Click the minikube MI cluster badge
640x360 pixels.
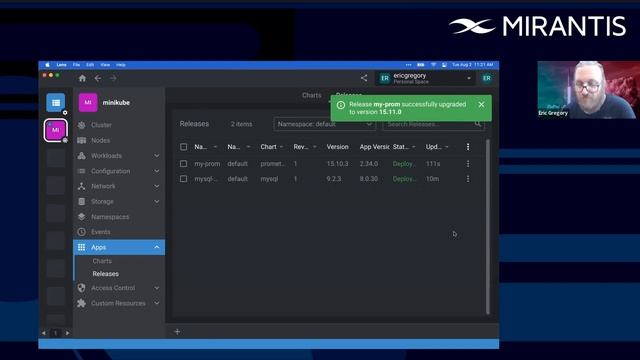[88, 102]
